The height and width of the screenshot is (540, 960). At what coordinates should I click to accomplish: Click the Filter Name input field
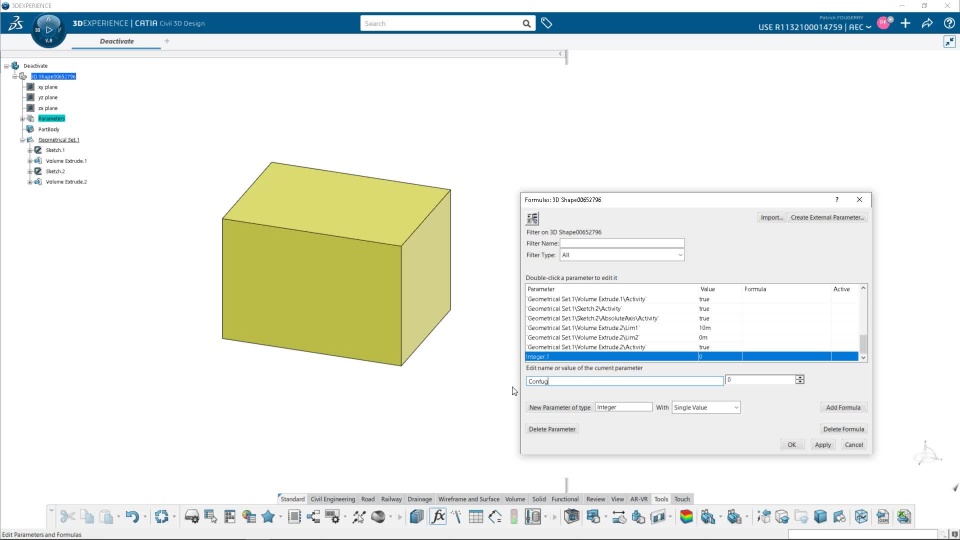pos(622,243)
